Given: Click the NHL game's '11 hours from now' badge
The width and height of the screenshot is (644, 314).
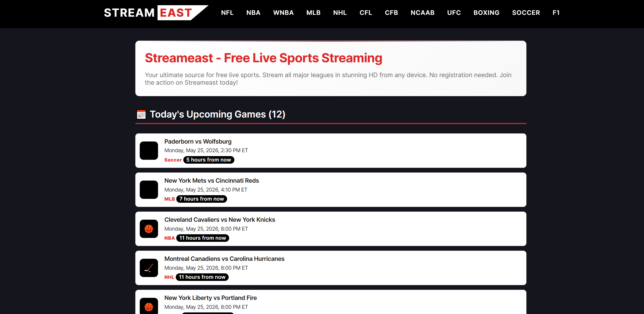Looking at the screenshot, I should tap(202, 277).
